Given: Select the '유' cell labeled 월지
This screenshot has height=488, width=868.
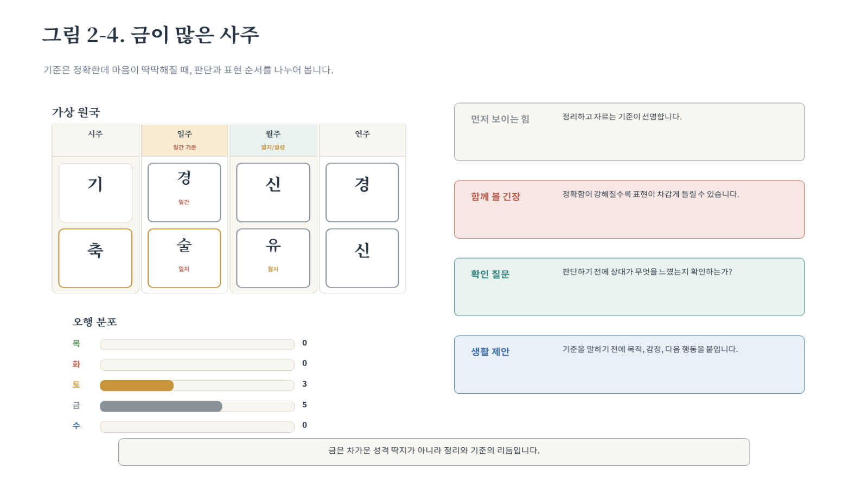Looking at the screenshot, I should (273, 258).
